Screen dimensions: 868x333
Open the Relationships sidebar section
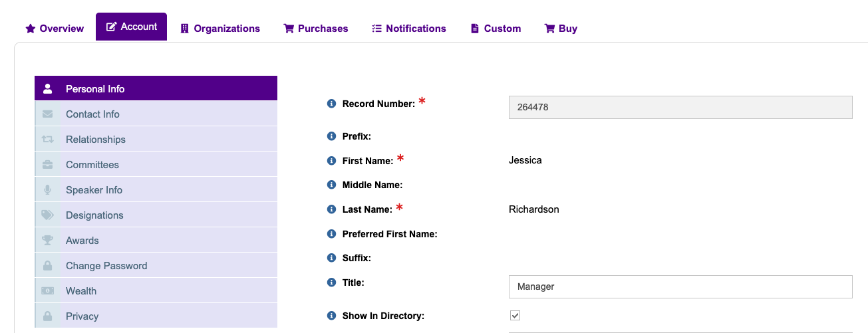click(x=96, y=140)
